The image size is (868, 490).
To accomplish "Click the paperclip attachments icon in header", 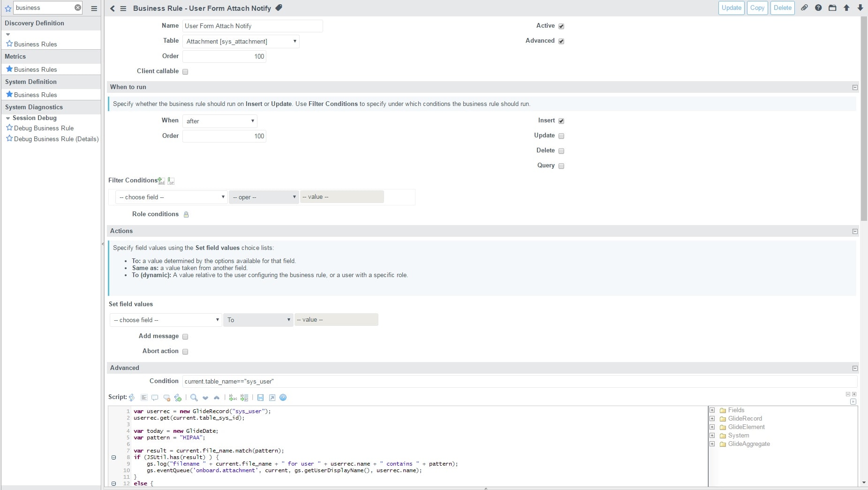I will pyautogui.click(x=804, y=8).
